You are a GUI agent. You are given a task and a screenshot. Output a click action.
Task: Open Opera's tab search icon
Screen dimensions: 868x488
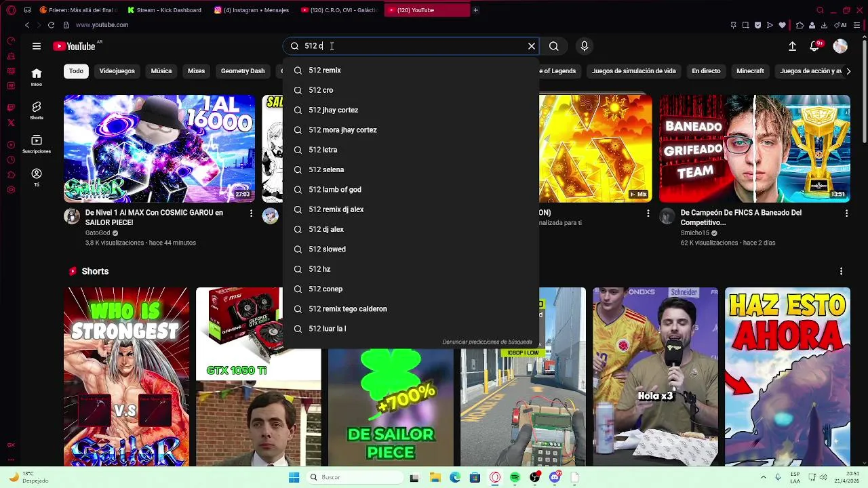coord(820,10)
